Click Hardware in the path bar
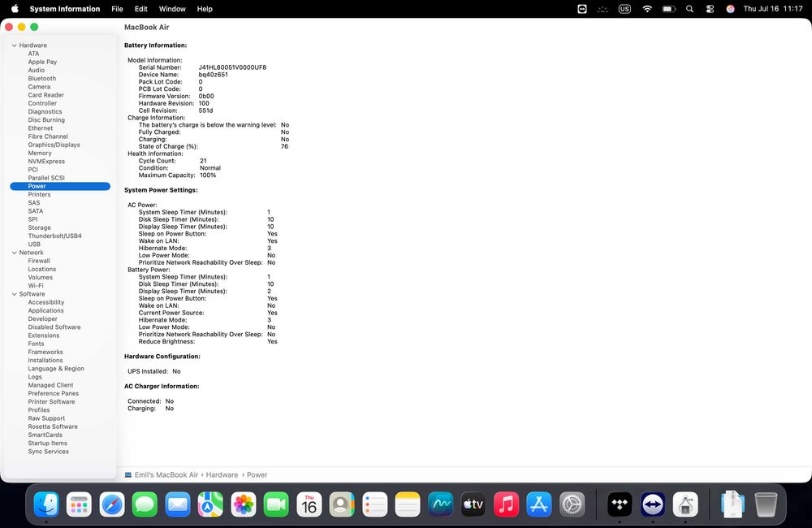The width and height of the screenshot is (812, 528). click(222, 474)
